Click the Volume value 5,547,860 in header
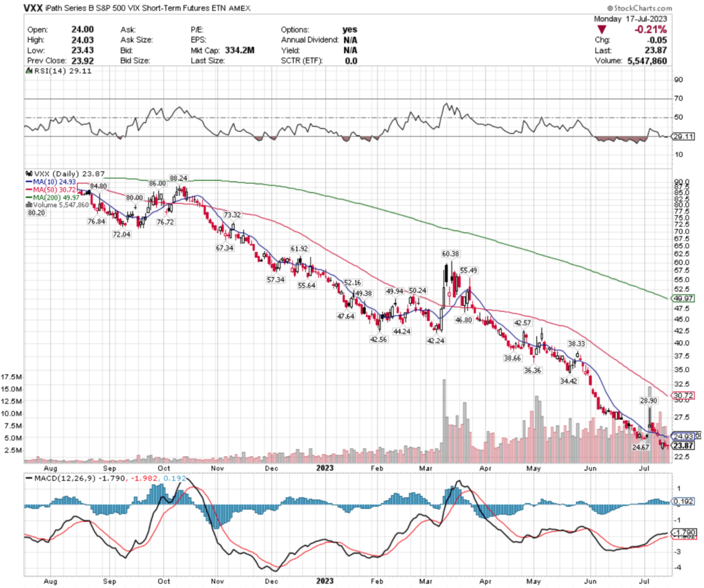This screenshot has width=704, height=588. (x=647, y=61)
